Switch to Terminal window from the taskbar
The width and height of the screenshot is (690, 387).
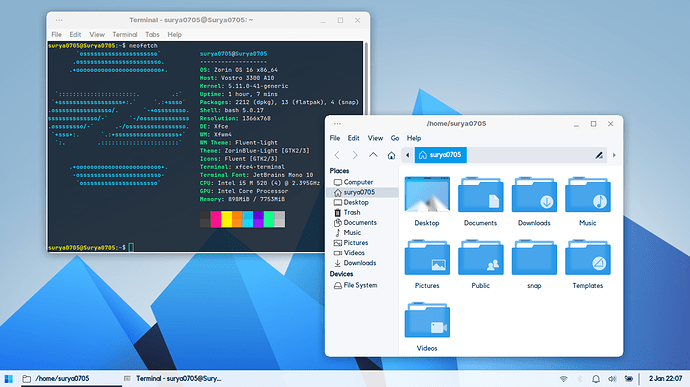pyautogui.click(x=173, y=379)
